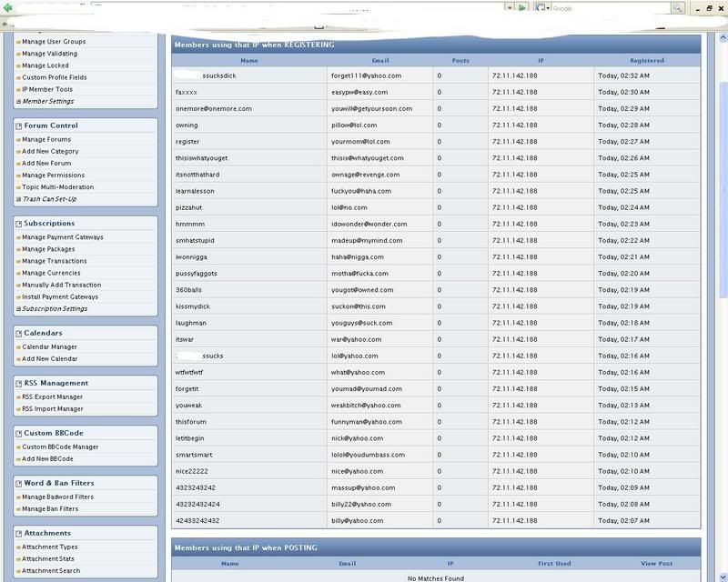Click the Email column header in REGISTERING table
The width and height of the screenshot is (728, 582).
pos(380,61)
